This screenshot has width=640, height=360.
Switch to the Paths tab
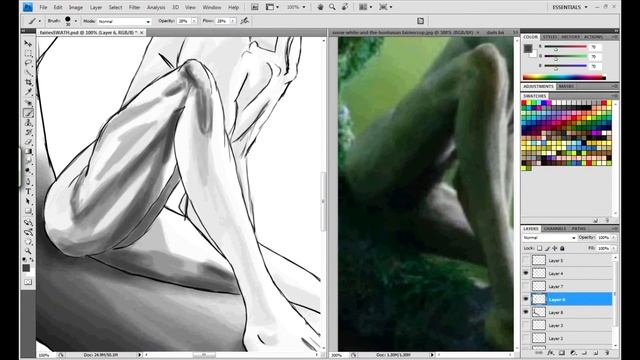(578, 229)
